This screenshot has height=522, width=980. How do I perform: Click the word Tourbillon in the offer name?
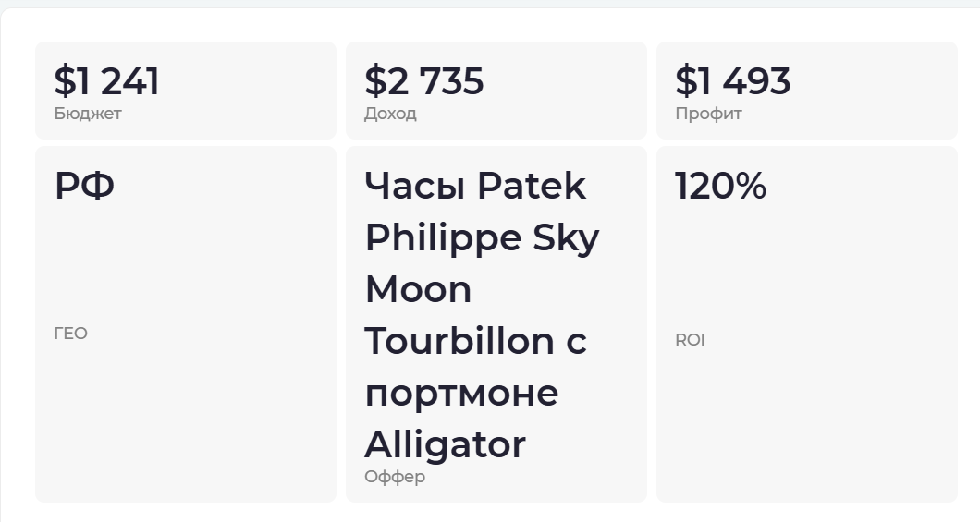[x=459, y=342]
